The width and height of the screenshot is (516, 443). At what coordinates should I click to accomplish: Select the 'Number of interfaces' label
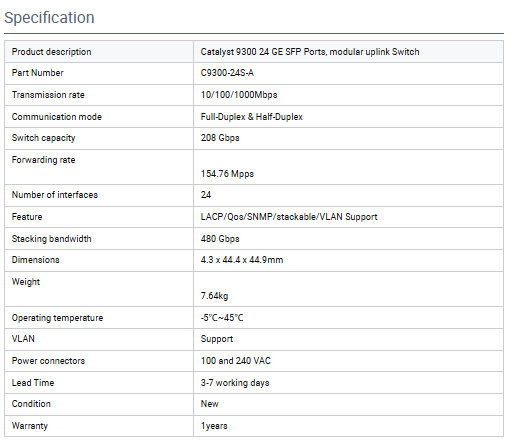[55, 195]
